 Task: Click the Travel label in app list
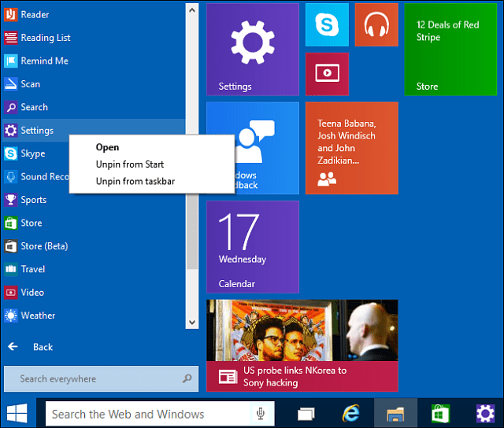point(33,269)
